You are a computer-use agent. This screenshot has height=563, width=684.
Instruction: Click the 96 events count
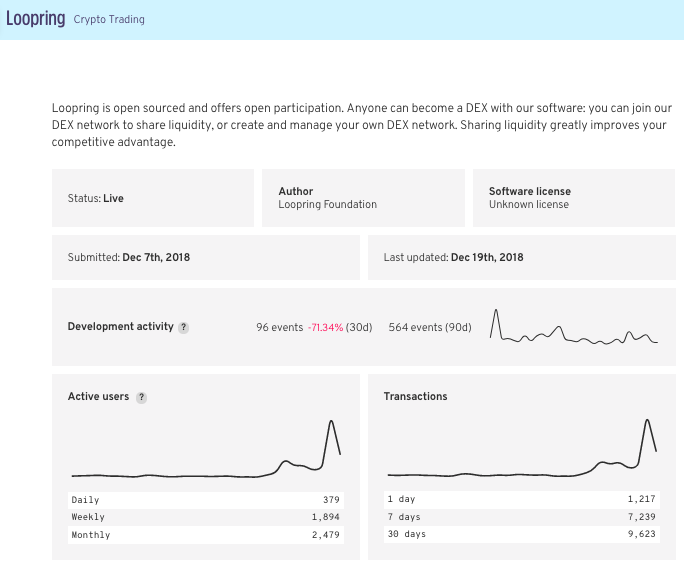coord(280,328)
